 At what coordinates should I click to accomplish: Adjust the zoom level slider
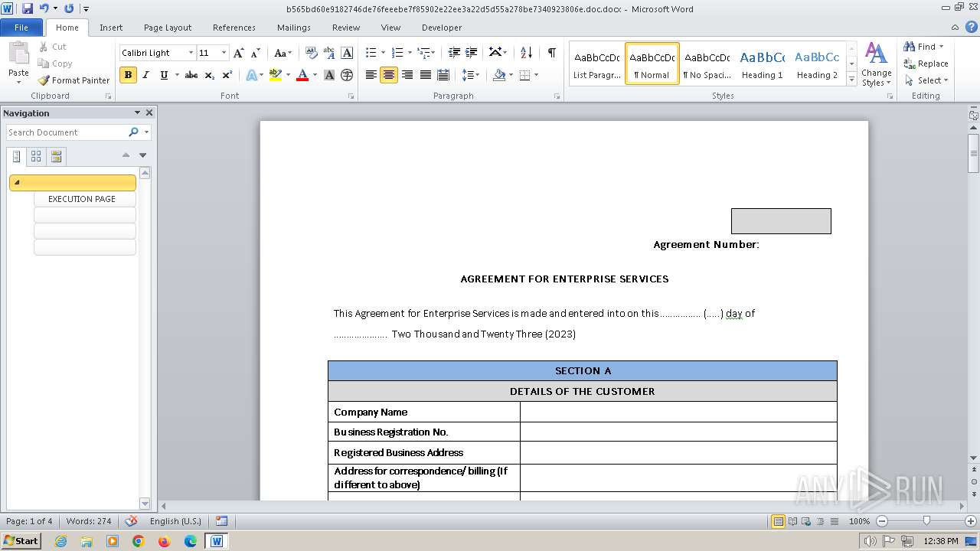coord(926,521)
